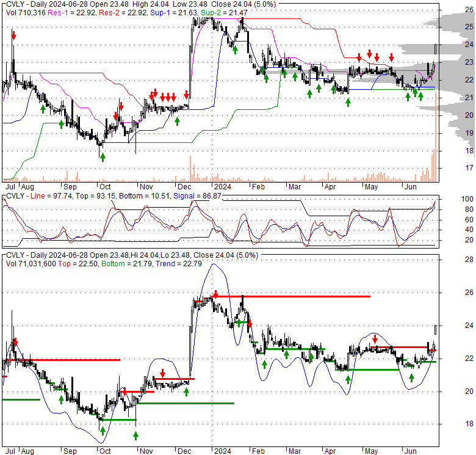This screenshot has height=455, width=476.
Task: Click the 23 price label on top chart axis
Action: tap(469, 62)
